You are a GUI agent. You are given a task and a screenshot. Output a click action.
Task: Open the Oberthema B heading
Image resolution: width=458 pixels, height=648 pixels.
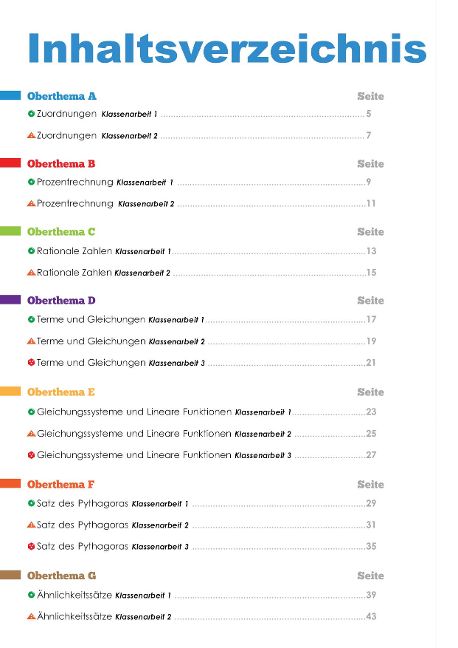pyautogui.click(x=61, y=164)
